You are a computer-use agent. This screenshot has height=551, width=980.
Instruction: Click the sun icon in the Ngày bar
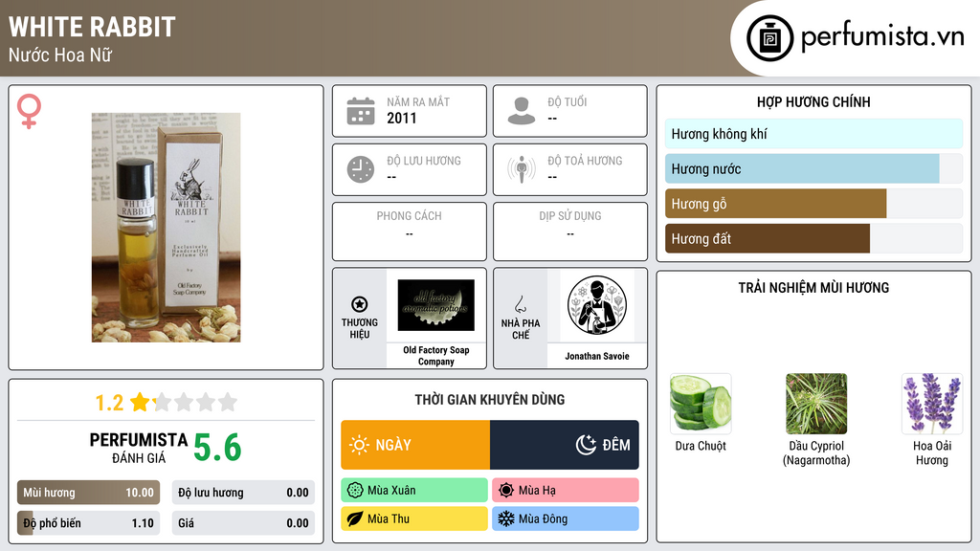[360, 445]
